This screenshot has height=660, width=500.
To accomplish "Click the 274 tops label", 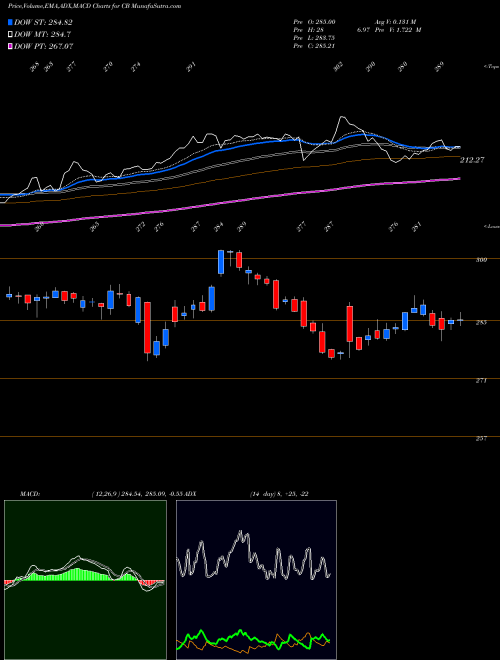I will pyautogui.click(x=135, y=67).
